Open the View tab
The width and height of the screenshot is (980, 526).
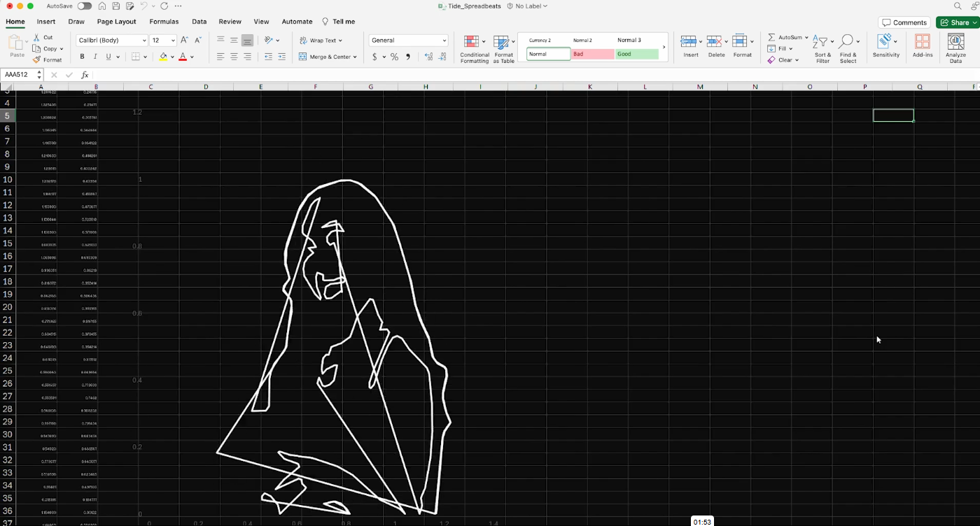click(x=261, y=22)
